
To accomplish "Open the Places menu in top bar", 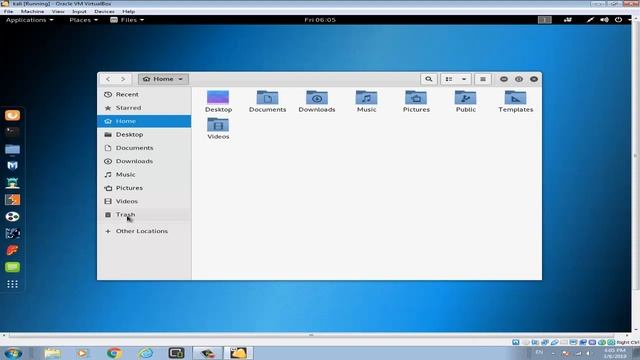I will click(x=83, y=20).
